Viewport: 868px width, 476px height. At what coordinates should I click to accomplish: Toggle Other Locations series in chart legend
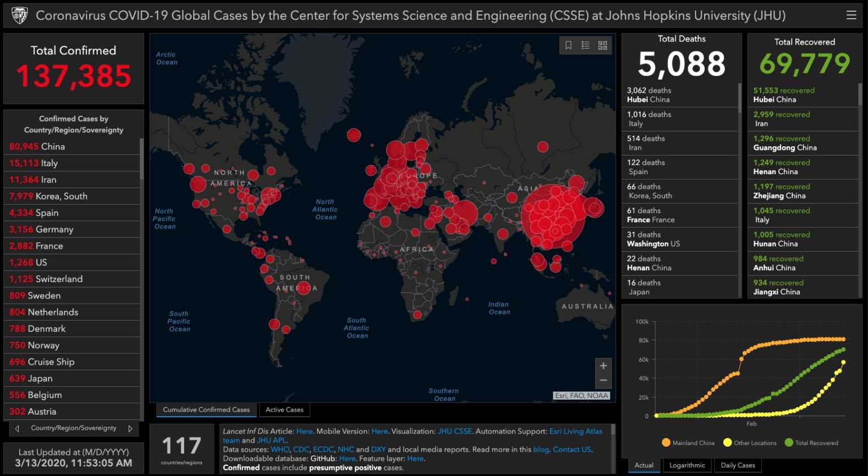(750, 443)
